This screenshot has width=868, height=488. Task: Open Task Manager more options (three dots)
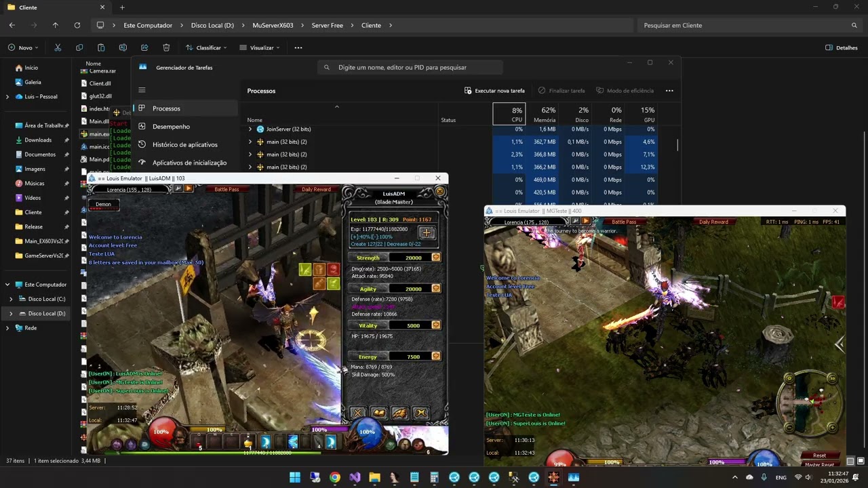pyautogui.click(x=669, y=90)
